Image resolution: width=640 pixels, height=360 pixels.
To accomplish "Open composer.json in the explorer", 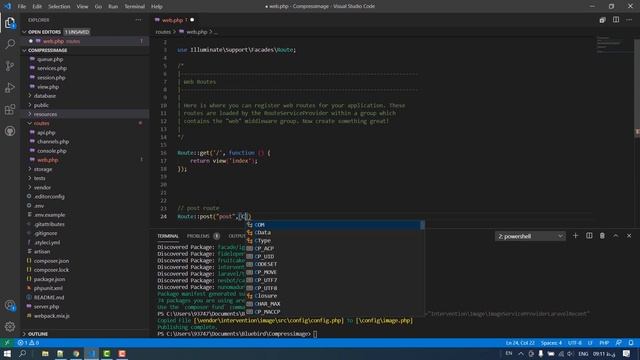I will [x=51, y=261].
